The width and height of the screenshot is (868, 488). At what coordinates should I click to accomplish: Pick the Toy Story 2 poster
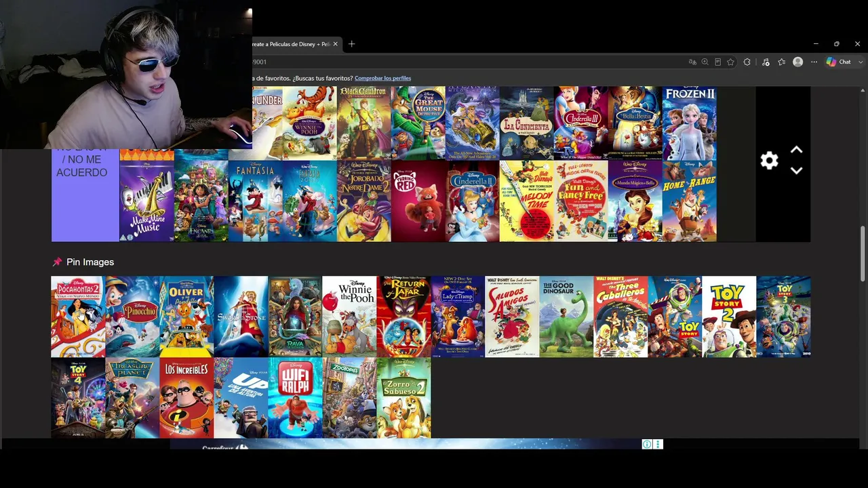(729, 317)
